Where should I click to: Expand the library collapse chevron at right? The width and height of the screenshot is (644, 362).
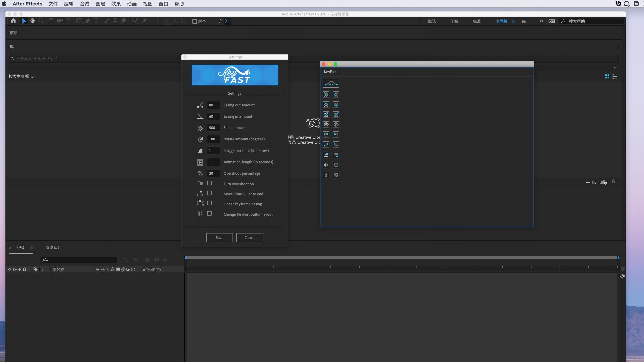coord(615,68)
